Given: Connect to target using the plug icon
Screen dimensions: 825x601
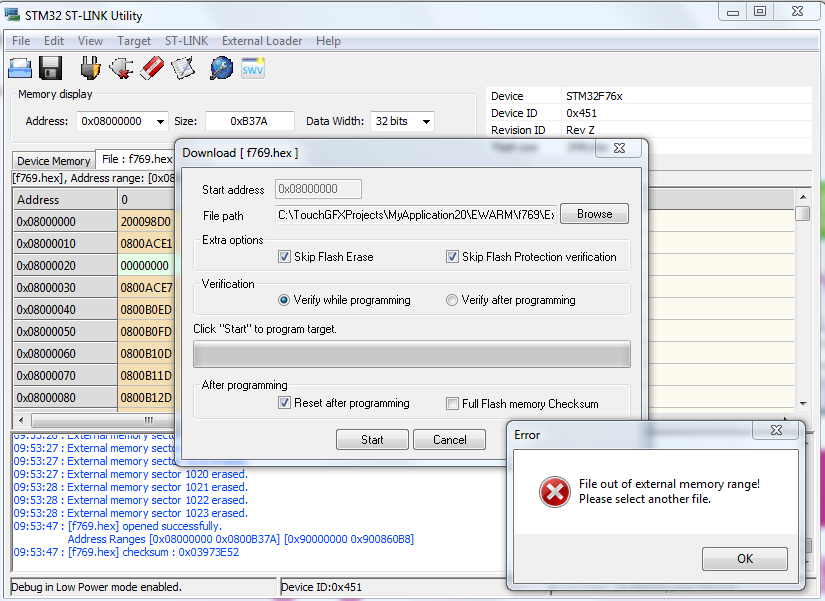Looking at the screenshot, I should 90,68.
